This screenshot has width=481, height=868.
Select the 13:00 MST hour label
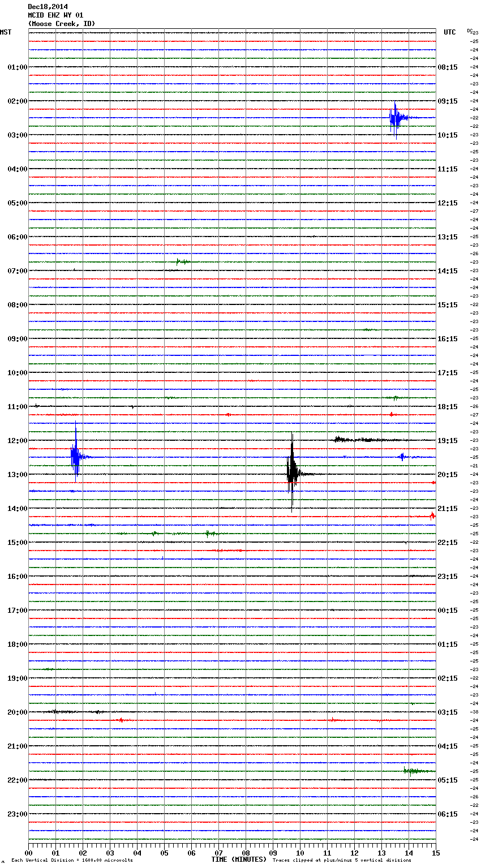[x=17, y=475]
